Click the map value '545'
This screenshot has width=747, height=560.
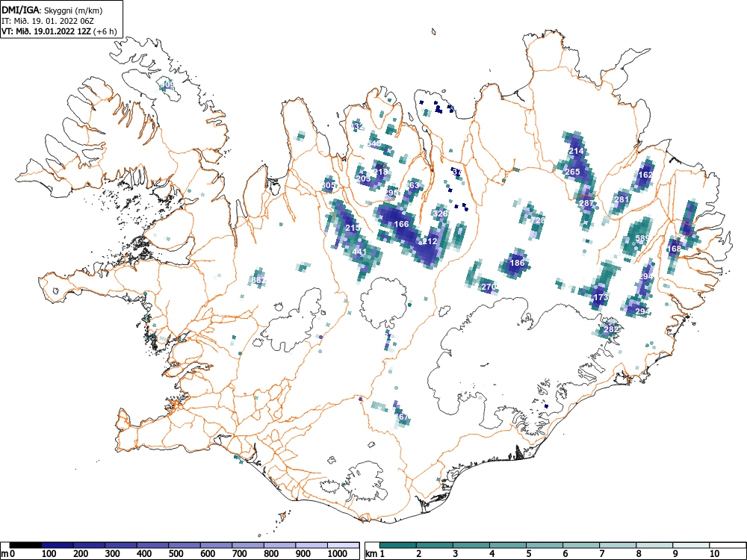[374, 143]
